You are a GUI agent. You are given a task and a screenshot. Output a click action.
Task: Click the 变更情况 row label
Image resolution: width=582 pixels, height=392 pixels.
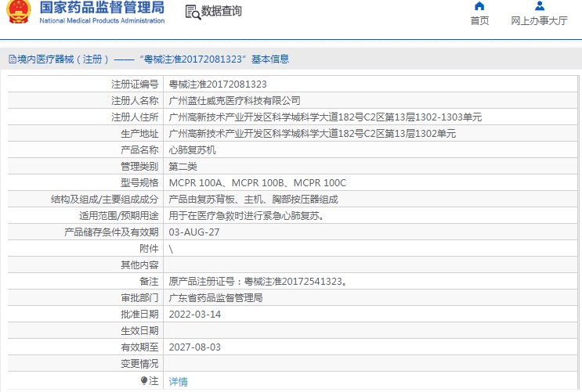tap(139, 364)
